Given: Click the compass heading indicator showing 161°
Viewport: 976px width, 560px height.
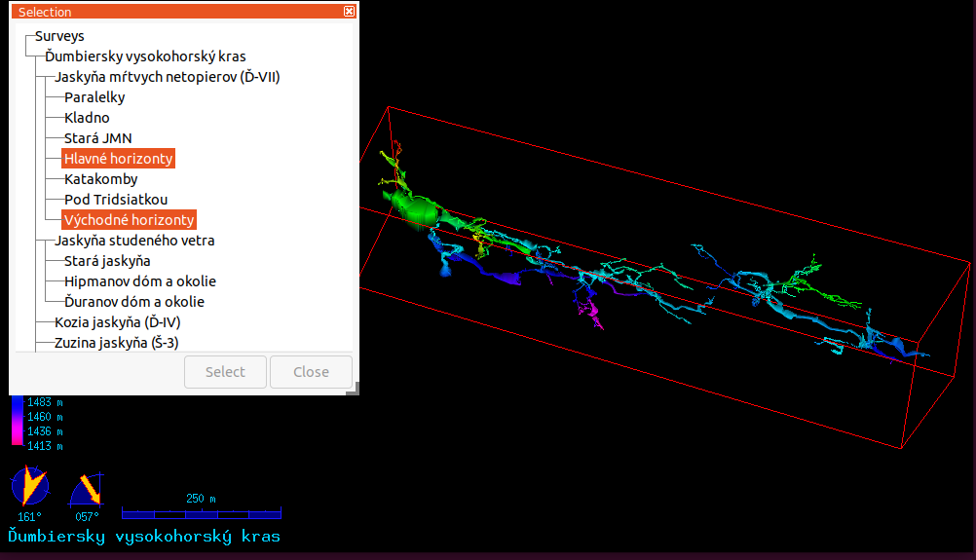Looking at the screenshot, I should point(30,485).
